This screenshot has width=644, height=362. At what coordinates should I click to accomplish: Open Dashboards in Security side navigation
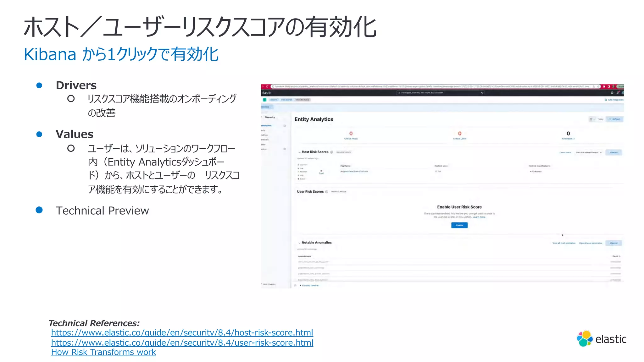[267, 125]
